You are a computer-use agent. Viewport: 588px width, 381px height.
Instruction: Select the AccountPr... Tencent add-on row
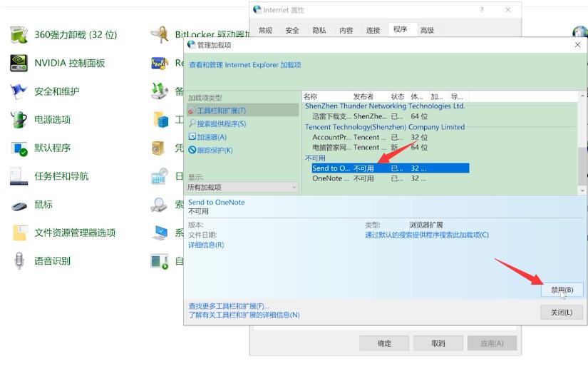390,138
